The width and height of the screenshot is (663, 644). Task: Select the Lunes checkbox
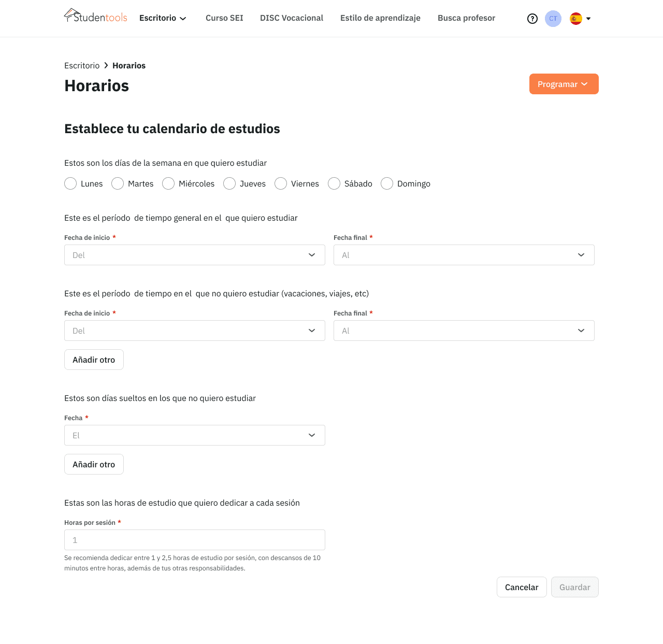click(x=70, y=183)
